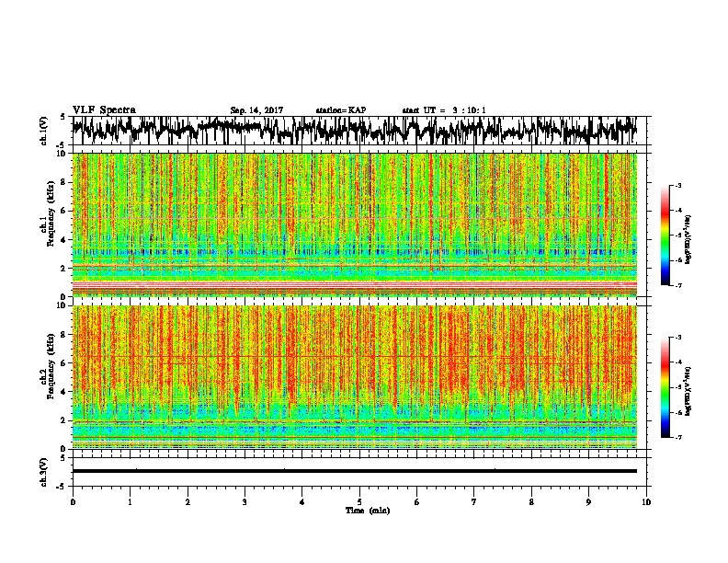Click the ch.1 frequency axis 8 tick label

[x=63, y=182]
